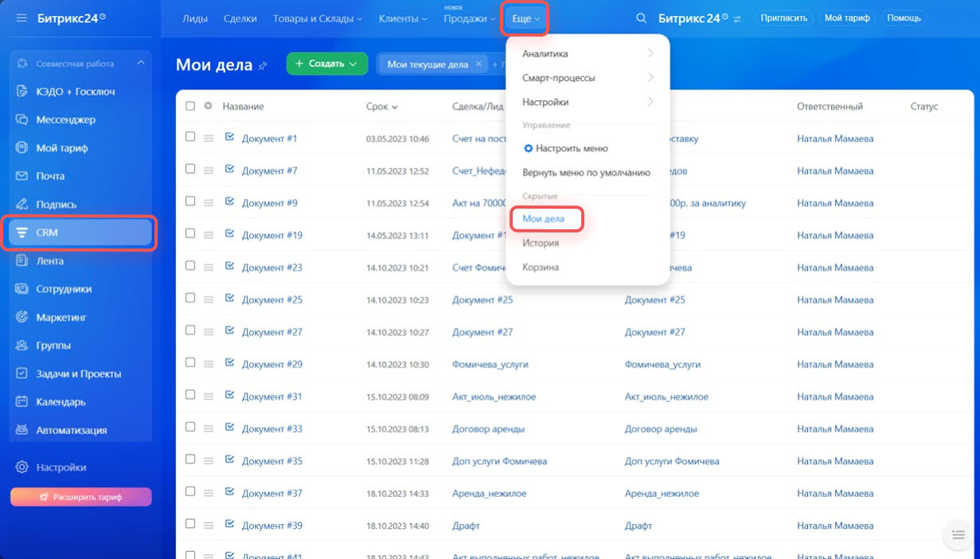Viewport: 980px width, 559px height.
Task: Open the Сделки tab in top navigation
Action: 240,18
